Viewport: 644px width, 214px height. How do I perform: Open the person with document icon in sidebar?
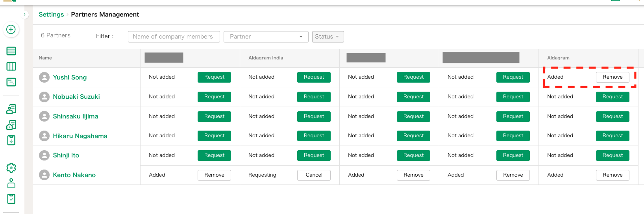(11, 109)
